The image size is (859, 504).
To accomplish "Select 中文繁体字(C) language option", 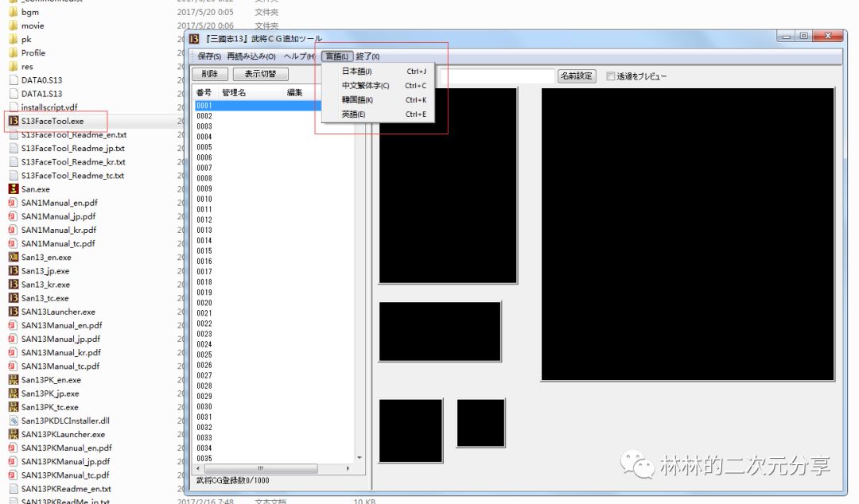I will (x=379, y=86).
